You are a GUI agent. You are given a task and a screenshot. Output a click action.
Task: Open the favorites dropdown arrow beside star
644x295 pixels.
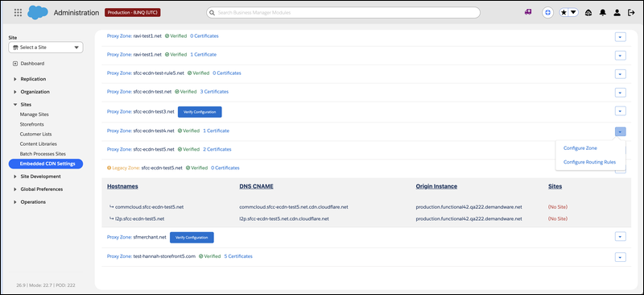tap(573, 13)
